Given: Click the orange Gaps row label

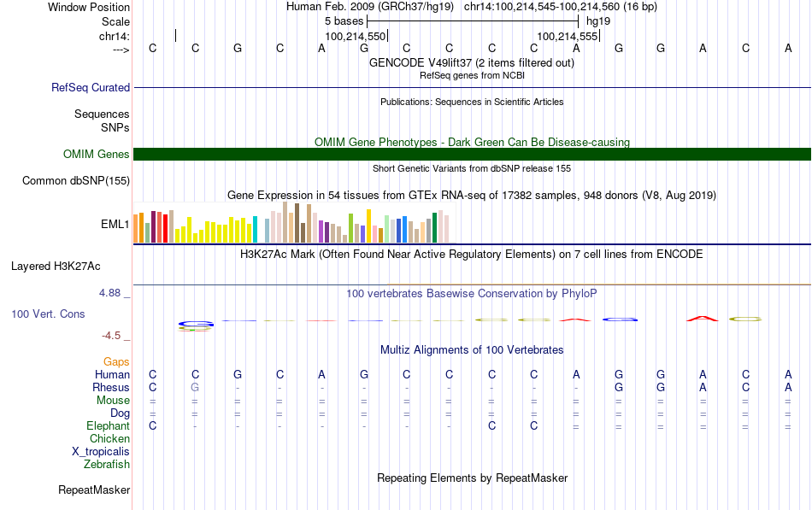Looking at the screenshot, I should [x=116, y=361].
